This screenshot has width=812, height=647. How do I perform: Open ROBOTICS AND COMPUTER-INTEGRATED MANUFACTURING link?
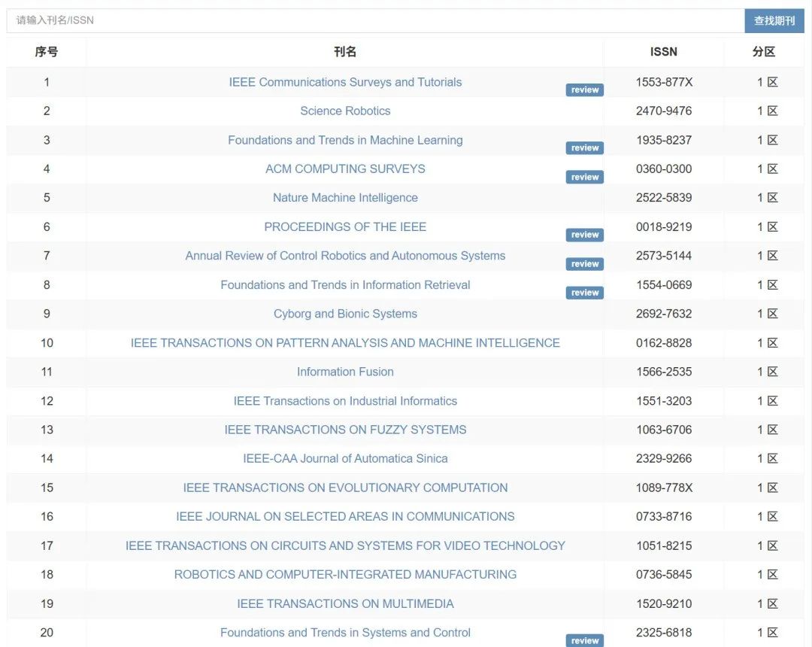pos(345,575)
